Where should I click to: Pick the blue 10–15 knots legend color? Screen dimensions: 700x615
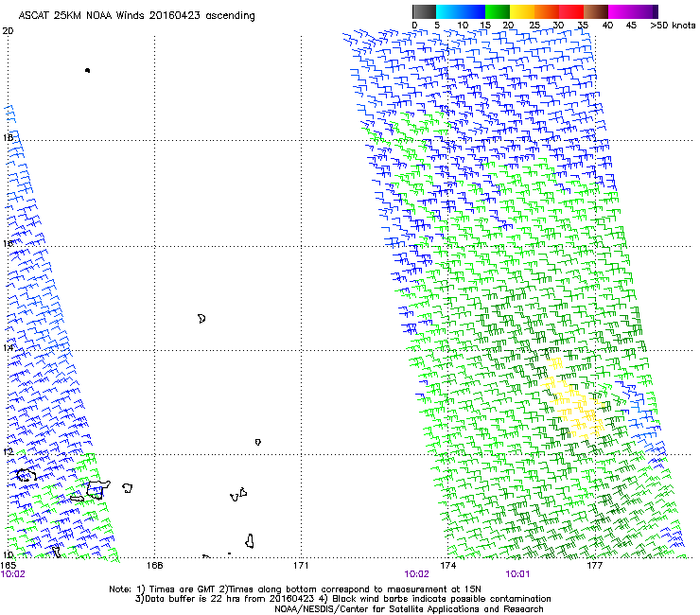click(473, 11)
